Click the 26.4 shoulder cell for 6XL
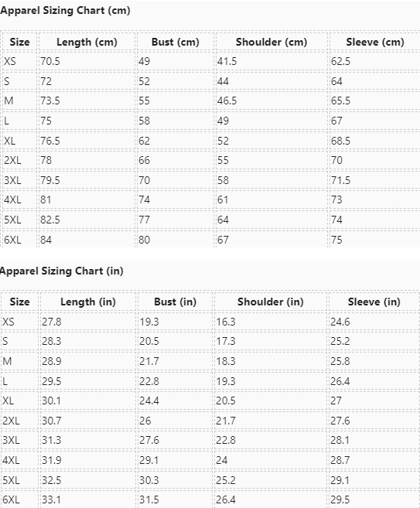Viewport: 420px width, 508px height. click(270, 499)
